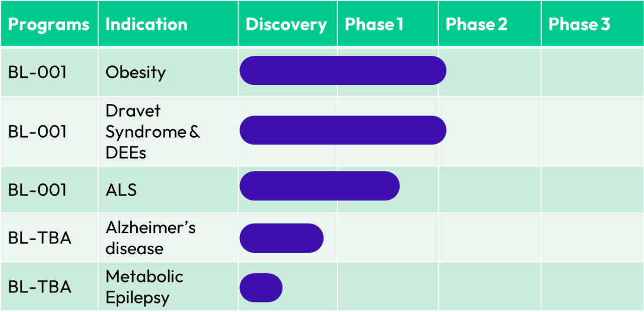Click the Obesity progress bar
The height and width of the screenshot is (312, 644).
coord(343,70)
